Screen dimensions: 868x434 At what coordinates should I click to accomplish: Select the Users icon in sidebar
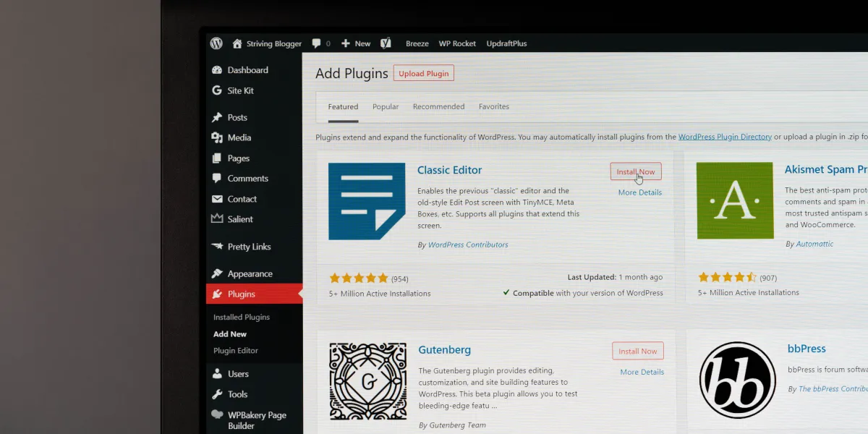point(218,373)
